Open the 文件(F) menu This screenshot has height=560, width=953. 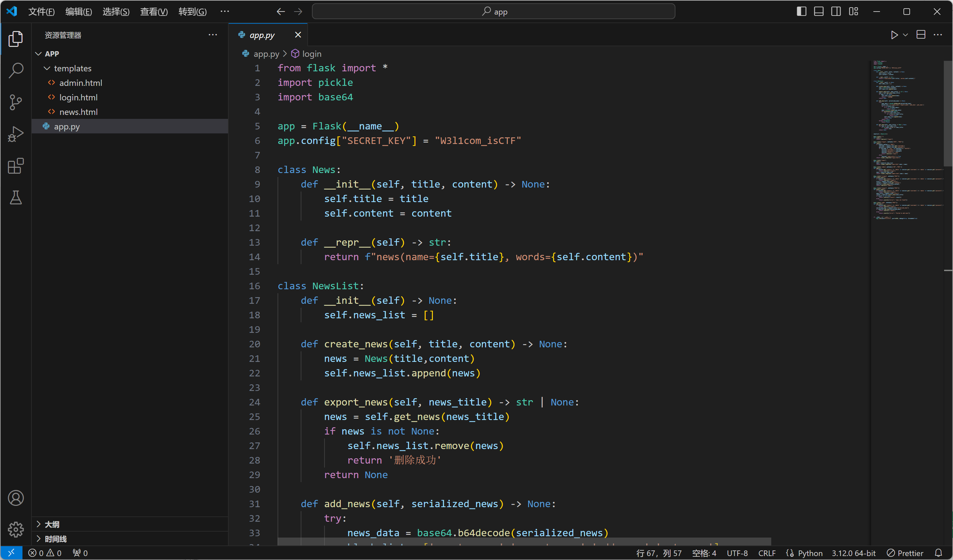point(41,12)
